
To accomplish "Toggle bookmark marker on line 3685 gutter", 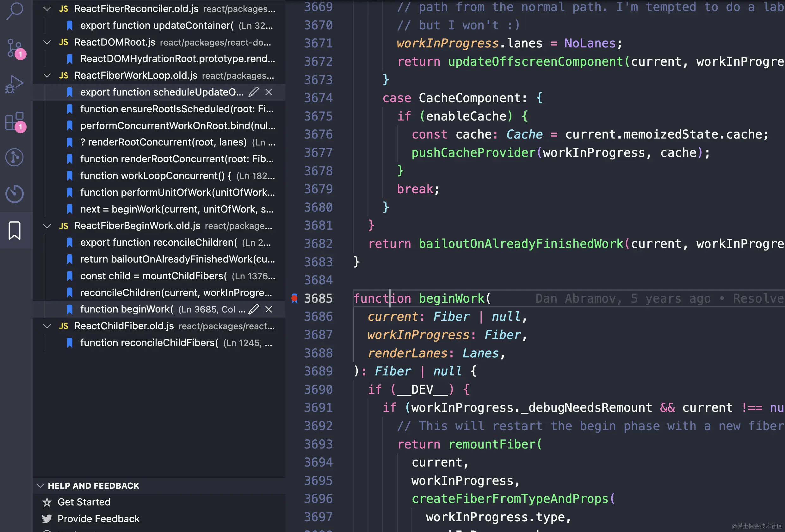I will click(294, 298).
